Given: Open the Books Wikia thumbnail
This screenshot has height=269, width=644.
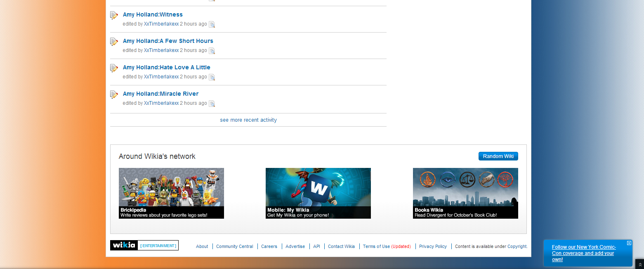Looking at the screenshot, I should pyautogui.click(x=465, y=193).
